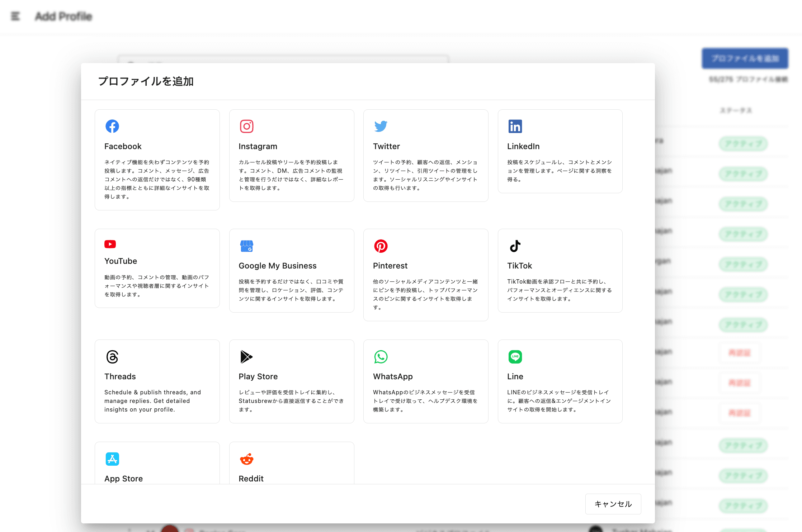Select the Play Store card title
Image resolution: width=802 pixels, height=532 pixels.
(258, 376)
